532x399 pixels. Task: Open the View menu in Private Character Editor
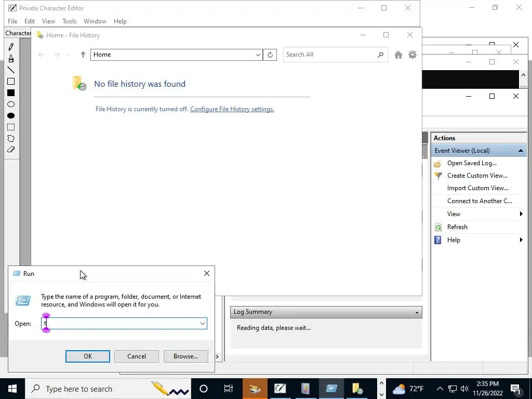pos(48,21)
